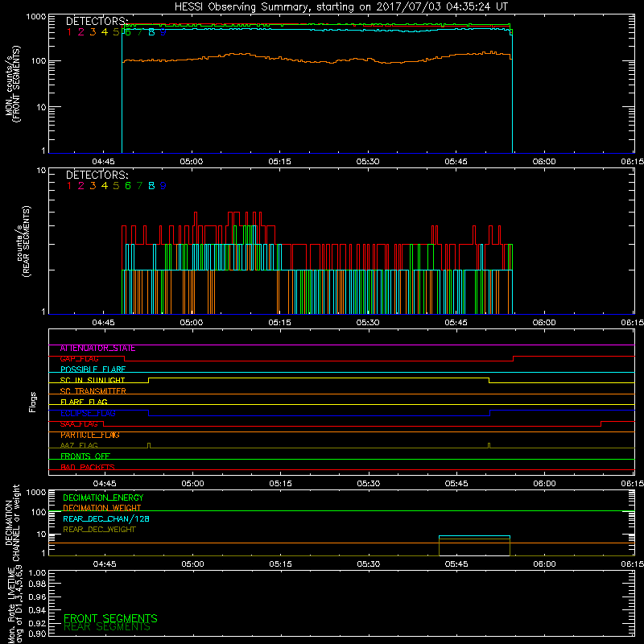
Task: Click the AAZ_FLAG spike near 04:52
Action: pos(149,446)
